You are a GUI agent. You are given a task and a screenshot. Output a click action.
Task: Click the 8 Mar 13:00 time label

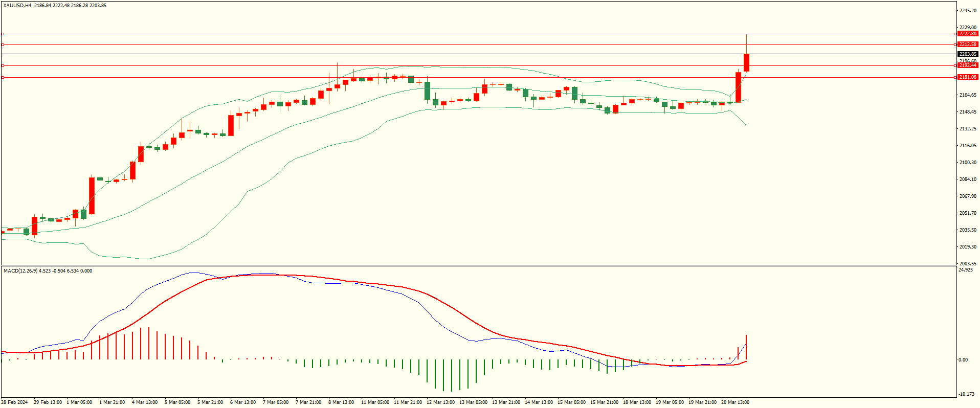tap(341, 402)
